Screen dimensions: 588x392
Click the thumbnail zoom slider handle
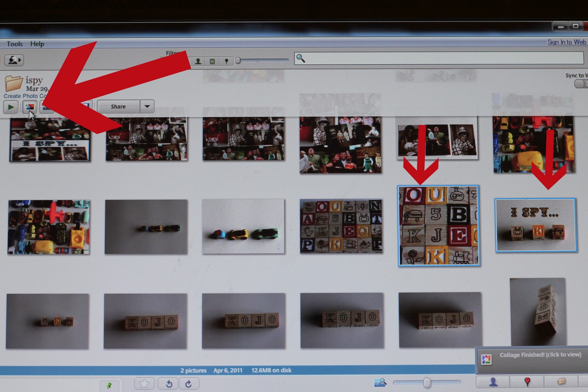pyautogui.click(x=427, y=383)
